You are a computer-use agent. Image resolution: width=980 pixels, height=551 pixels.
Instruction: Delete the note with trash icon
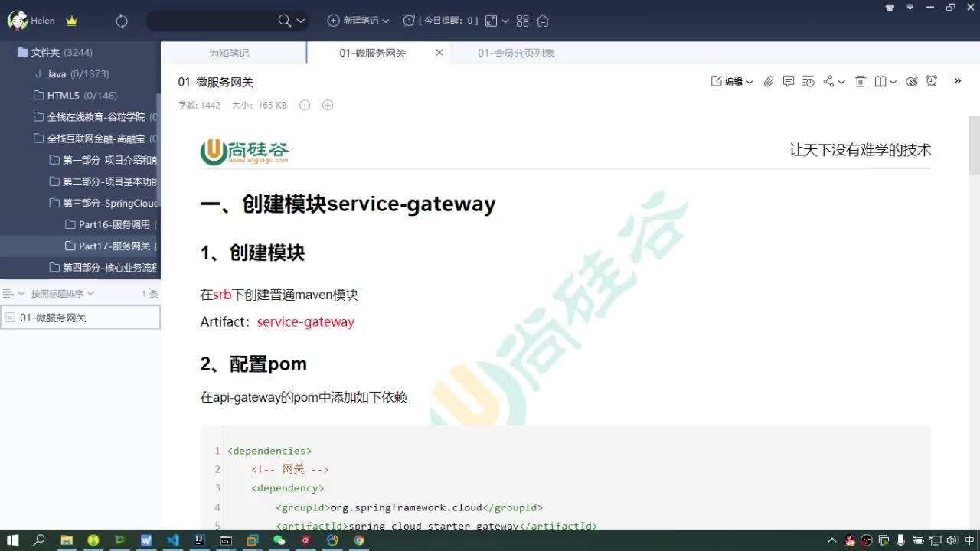coord(861,81)
